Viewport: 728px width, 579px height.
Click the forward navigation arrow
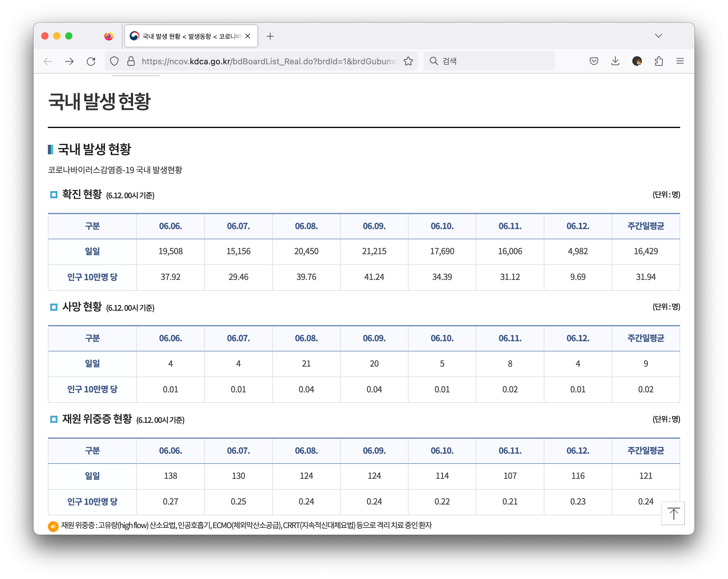(x=70, y=61)
